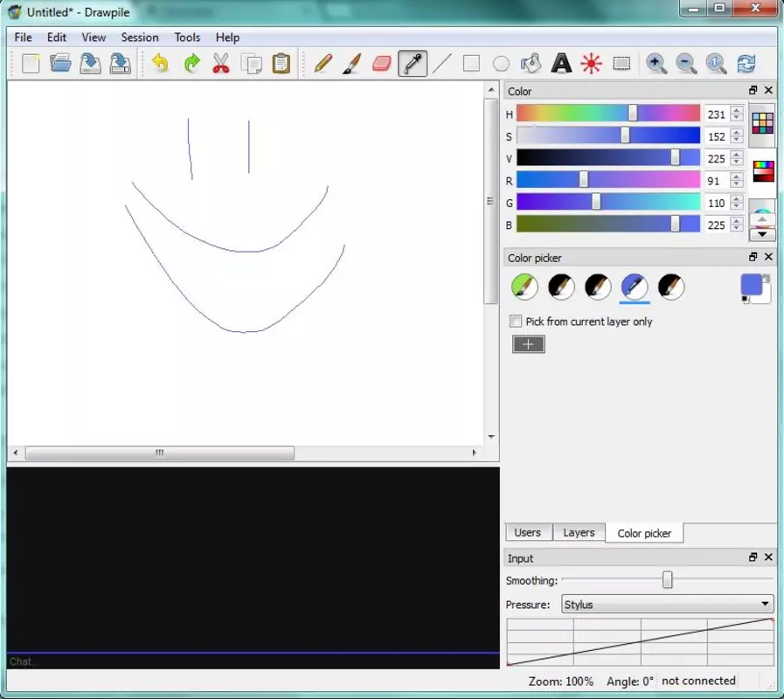This screenshot has width=784, height=699.
Task: Select the blue brush preset slot
Action: tap(635, 287)
